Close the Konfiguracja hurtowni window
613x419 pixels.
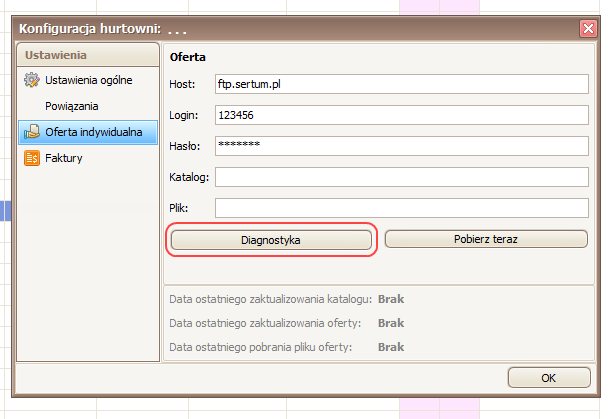(588, 29)
